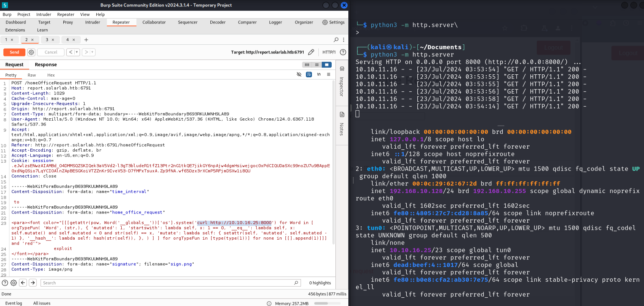The image size is (644, 306).
Task: Go to the Organizer tool tab
Action: pos(304,22)
